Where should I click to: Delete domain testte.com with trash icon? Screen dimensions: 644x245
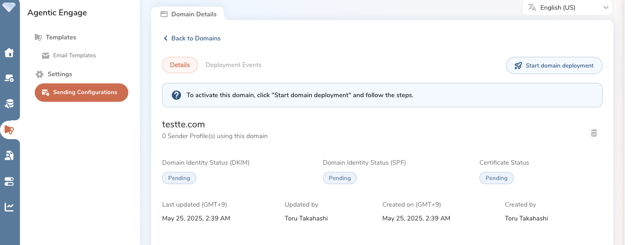click(x=594, y=133)
